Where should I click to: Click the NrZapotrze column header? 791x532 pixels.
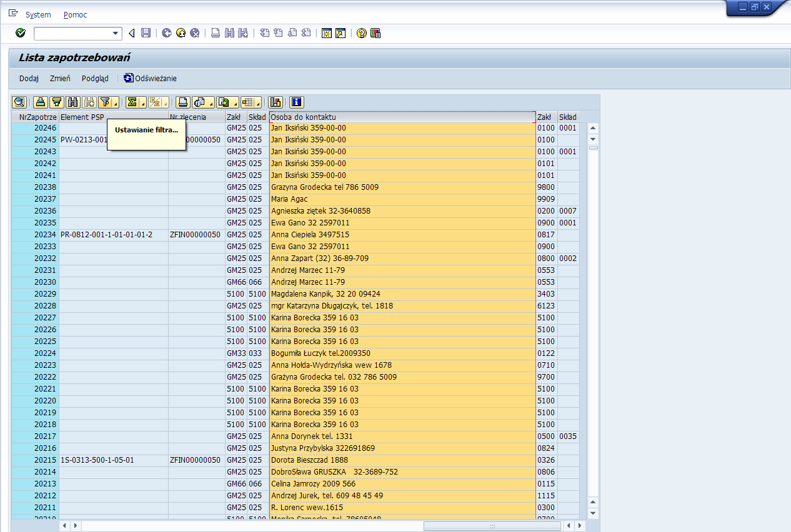pos(35,117)
